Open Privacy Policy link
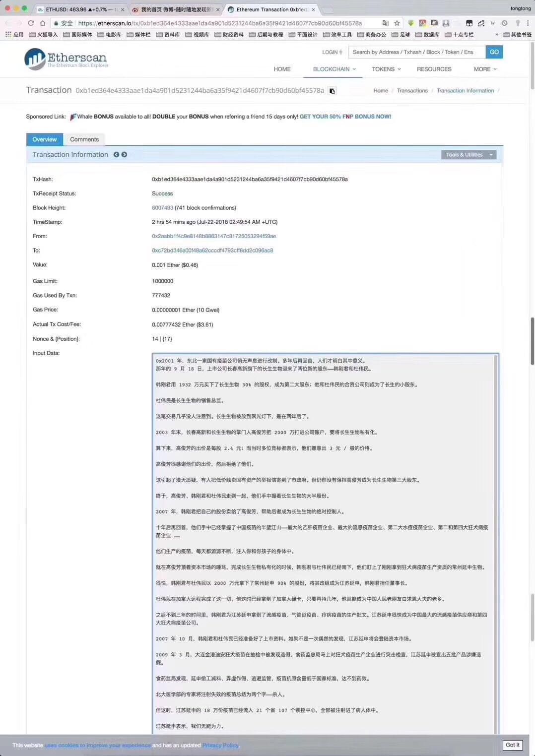 coord(220,745)
